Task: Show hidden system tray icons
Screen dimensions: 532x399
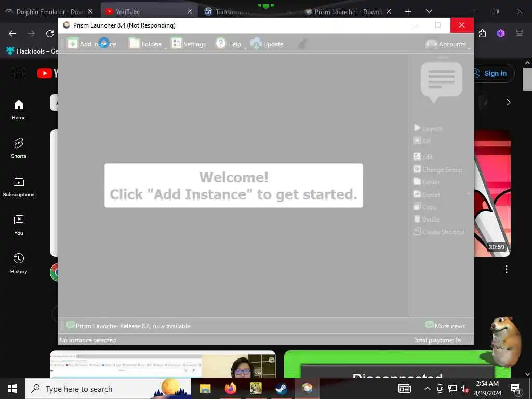Action: (428, 389)
